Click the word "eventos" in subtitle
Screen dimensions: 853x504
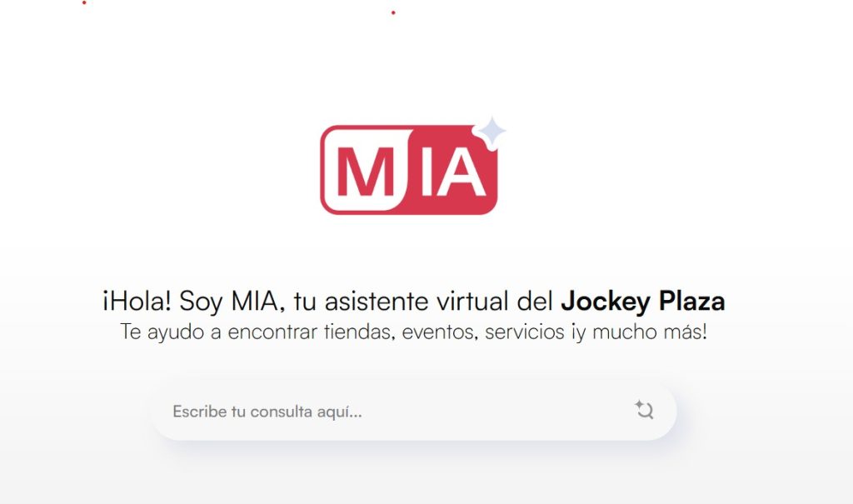(x=440, y=332)
